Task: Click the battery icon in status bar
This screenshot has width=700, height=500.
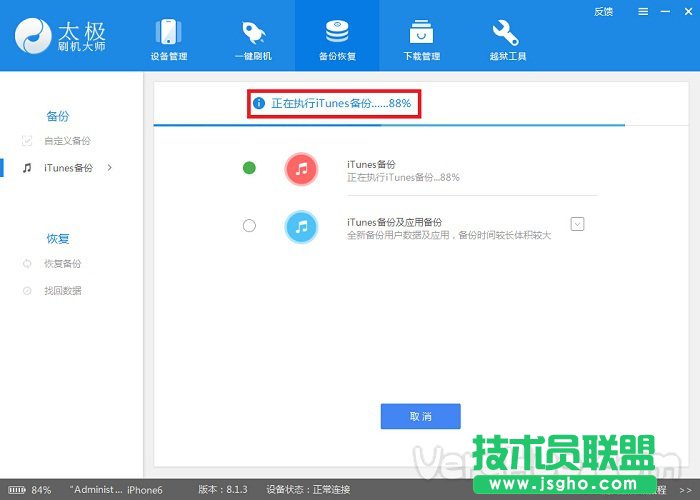Action: 16,490
